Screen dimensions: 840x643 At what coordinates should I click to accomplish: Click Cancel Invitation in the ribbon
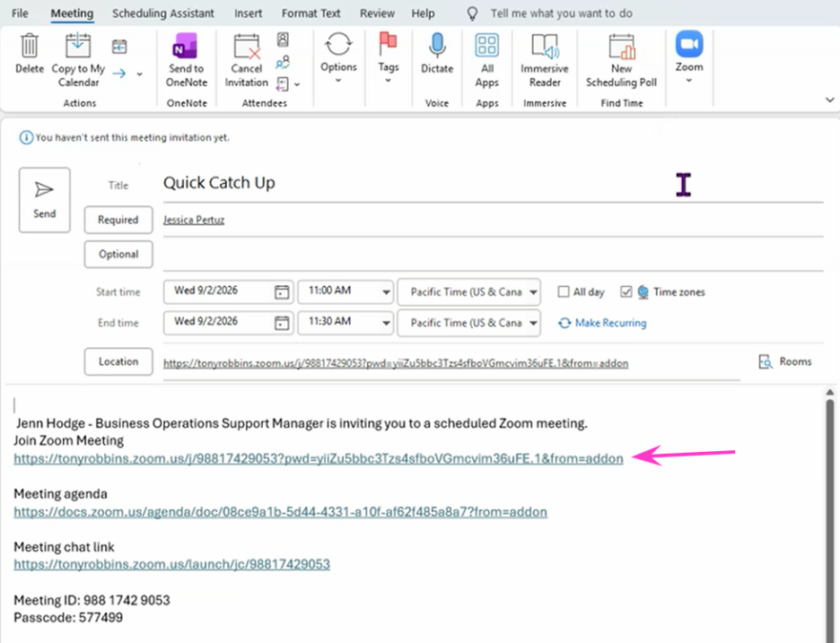[247, 60]
